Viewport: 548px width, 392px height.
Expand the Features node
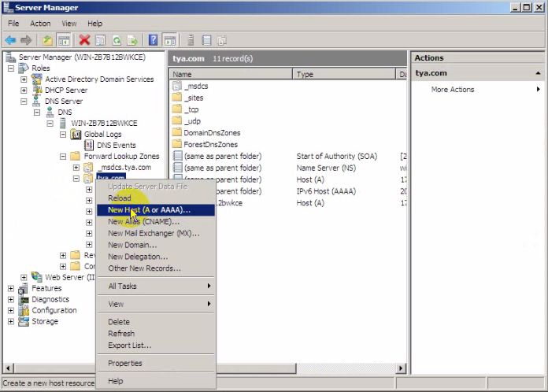coord(11,288)
